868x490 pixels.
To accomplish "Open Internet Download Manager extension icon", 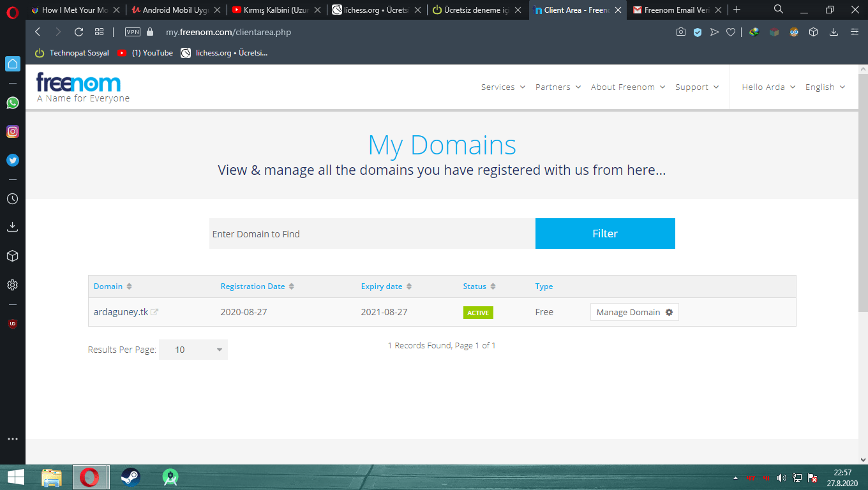I will pyautogui.click(x=754, y=32).
